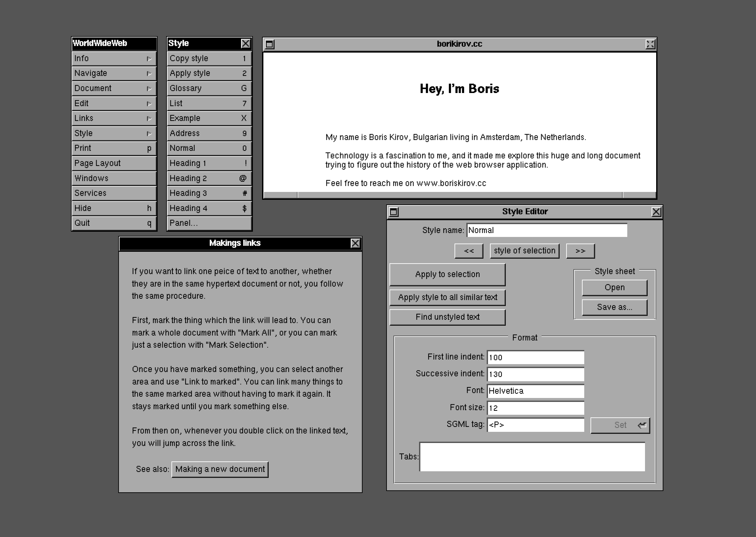This screenshot has width=756, height=537.
Task: Click the borikirov.cc window miniaturize icon
Action: coord(270,44)
